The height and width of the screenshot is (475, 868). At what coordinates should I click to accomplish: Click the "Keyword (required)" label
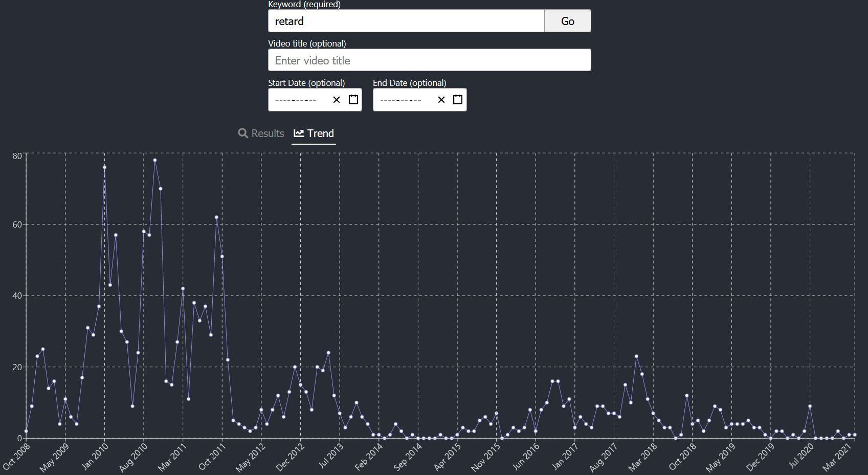[x=304, y=5]
